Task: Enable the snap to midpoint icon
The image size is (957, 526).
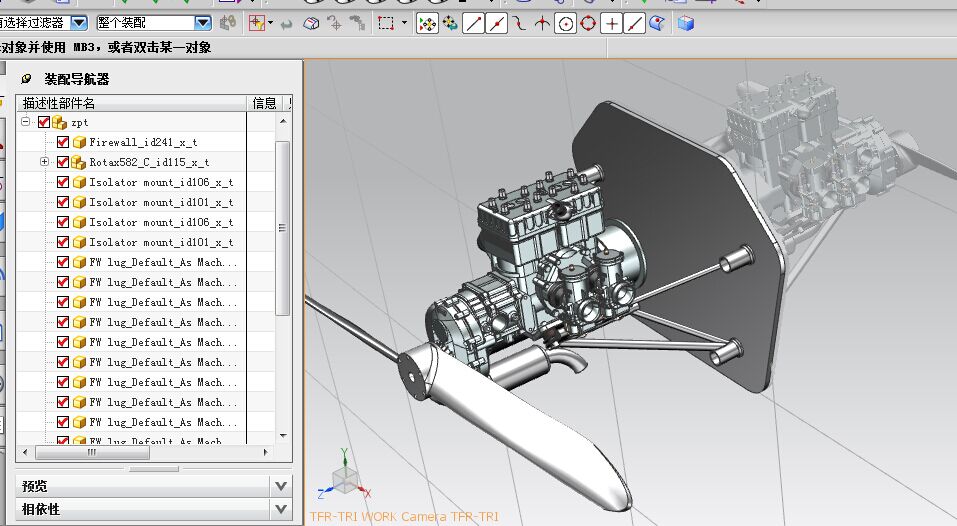Action: pos(497,23)
